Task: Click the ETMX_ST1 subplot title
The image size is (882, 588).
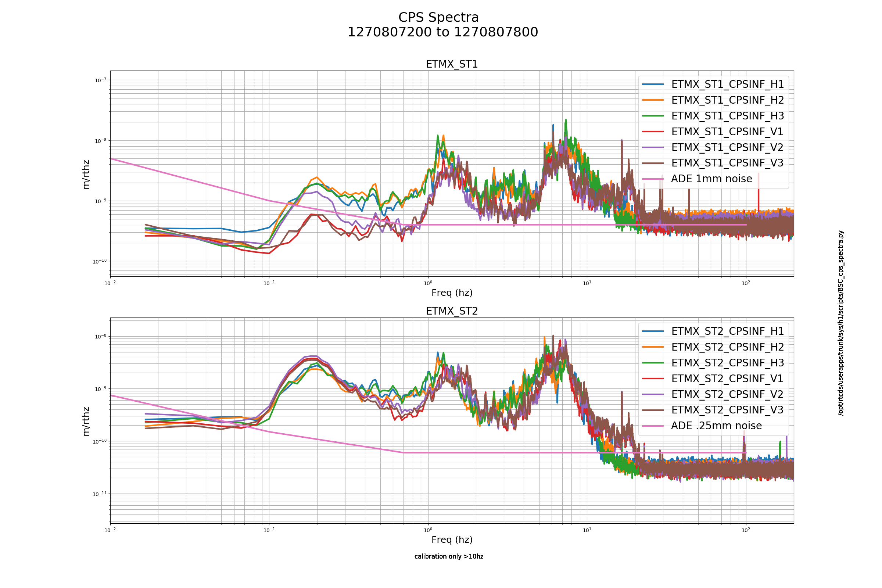Action: click(452, 65)
